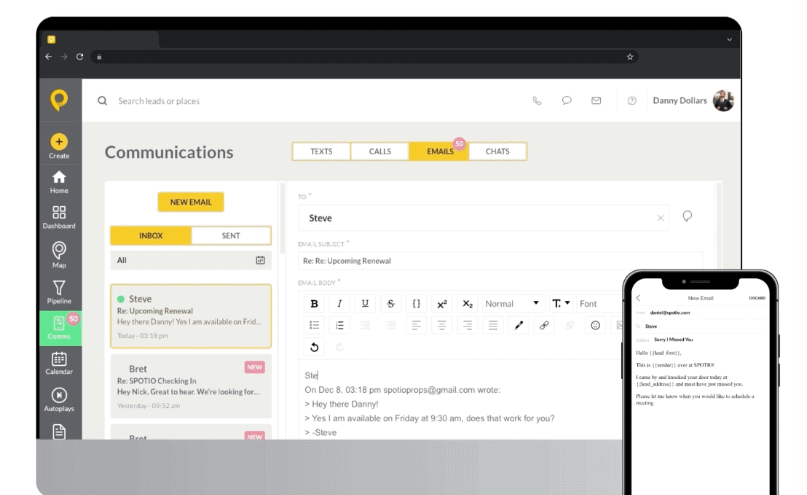Click the pin icon next to recipient
This screenshot has height=495, width=807.
pyautogui.click(x=687, y=216)
